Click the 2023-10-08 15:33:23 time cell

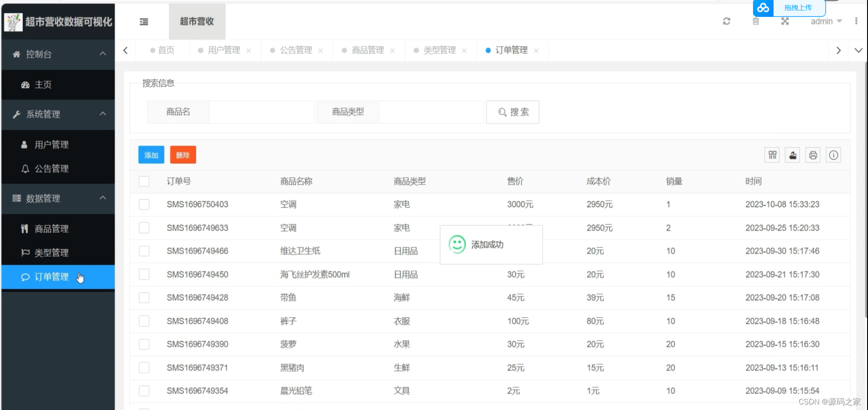coord(782,205)
